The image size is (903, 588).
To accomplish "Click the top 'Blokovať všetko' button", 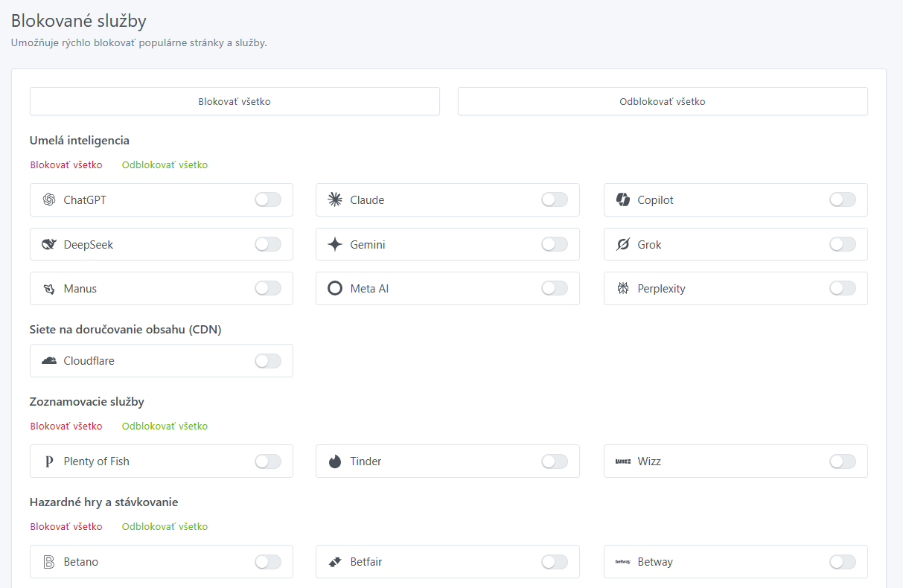I will 234,101.
